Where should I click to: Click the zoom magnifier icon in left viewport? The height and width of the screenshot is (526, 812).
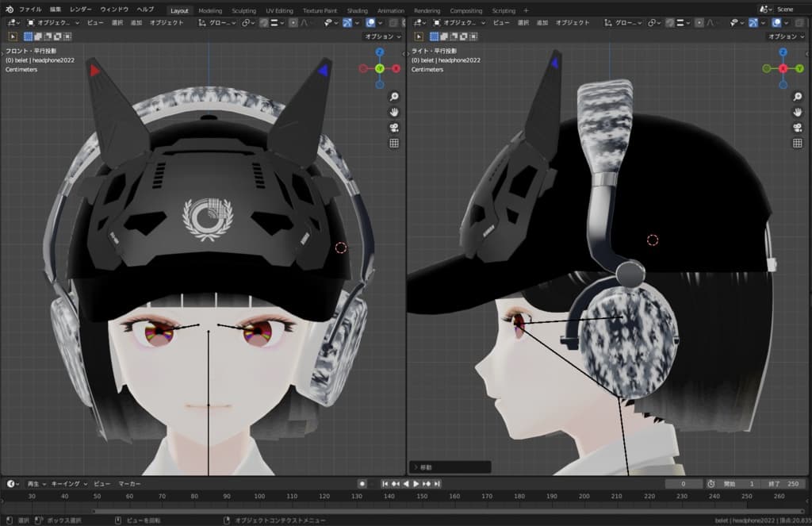[393, 97]
